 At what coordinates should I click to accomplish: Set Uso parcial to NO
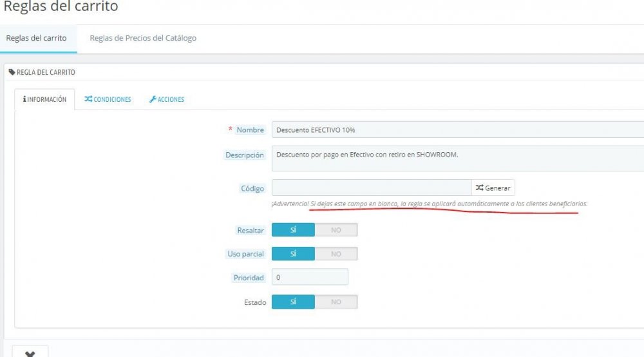(x=336, y=254)
